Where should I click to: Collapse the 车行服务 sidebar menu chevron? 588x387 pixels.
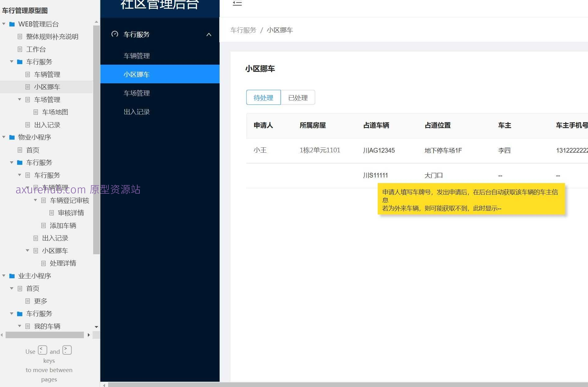point(209,35)
